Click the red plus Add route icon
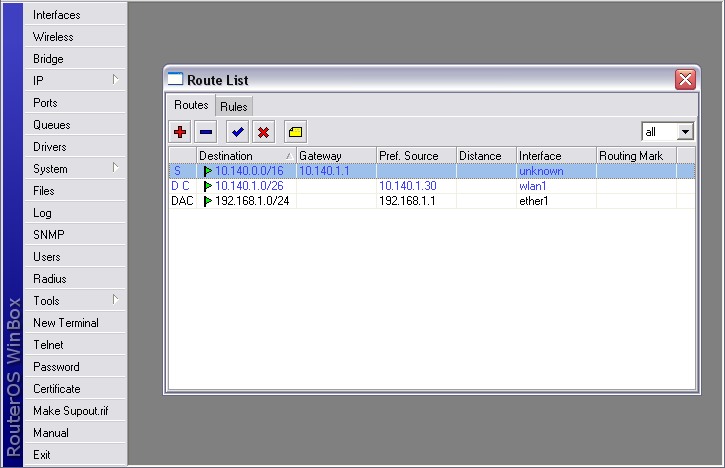725x468 pixels. (x=180, y=132)
